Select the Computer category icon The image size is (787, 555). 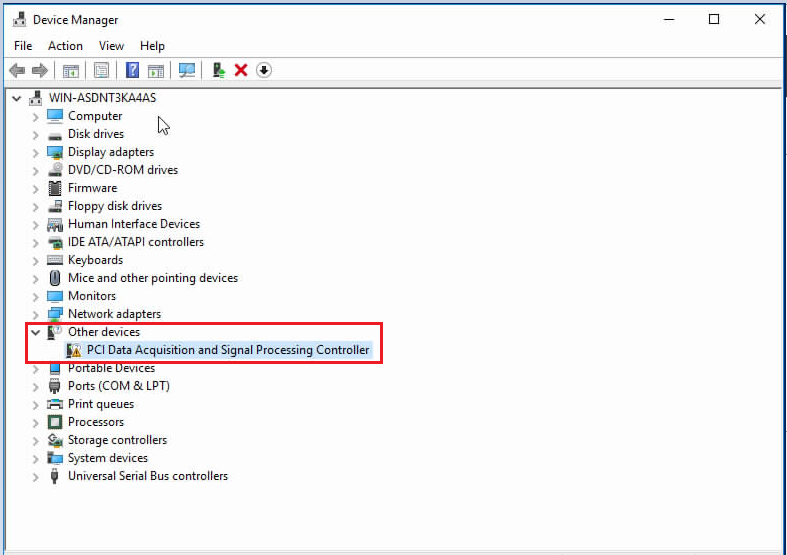click(55, 116)
